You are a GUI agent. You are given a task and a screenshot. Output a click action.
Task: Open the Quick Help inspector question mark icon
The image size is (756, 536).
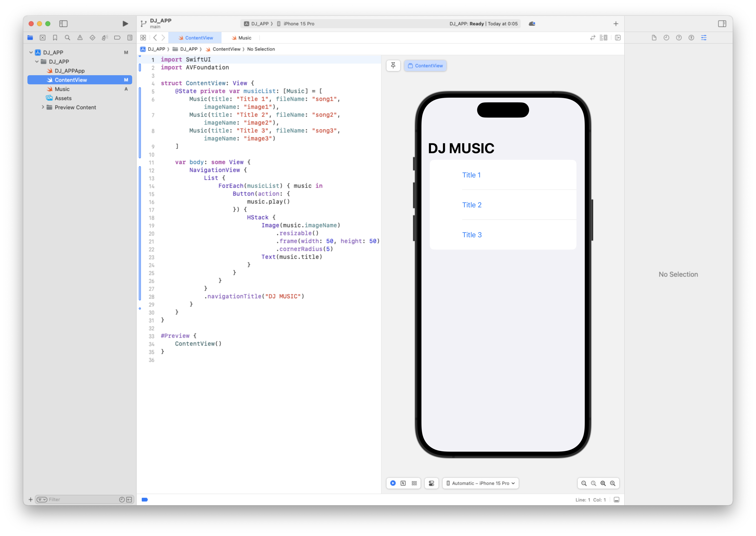point(679,38)
